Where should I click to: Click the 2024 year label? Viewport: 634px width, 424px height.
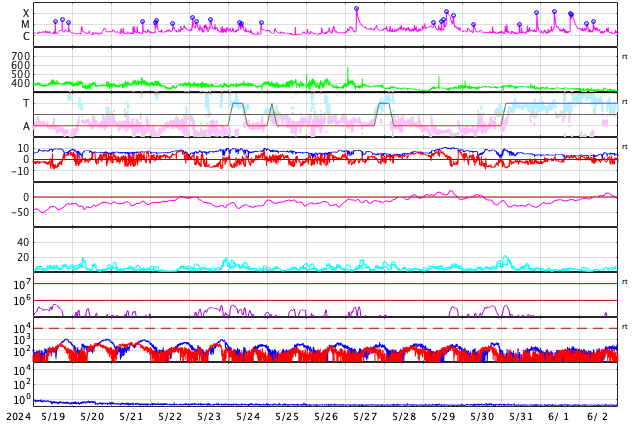coord(19,417)
